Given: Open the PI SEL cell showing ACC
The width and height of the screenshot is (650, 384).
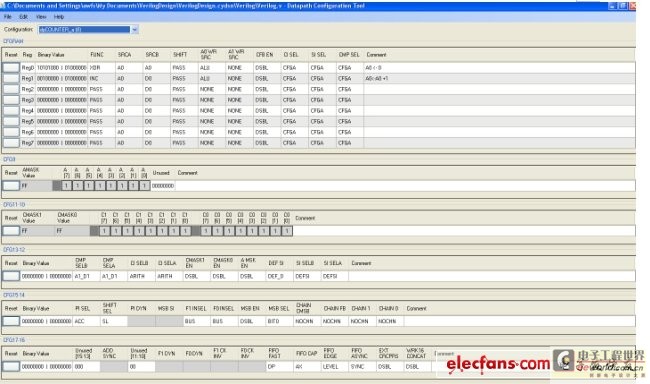Looking at the screenshot, I should (86, 321).
